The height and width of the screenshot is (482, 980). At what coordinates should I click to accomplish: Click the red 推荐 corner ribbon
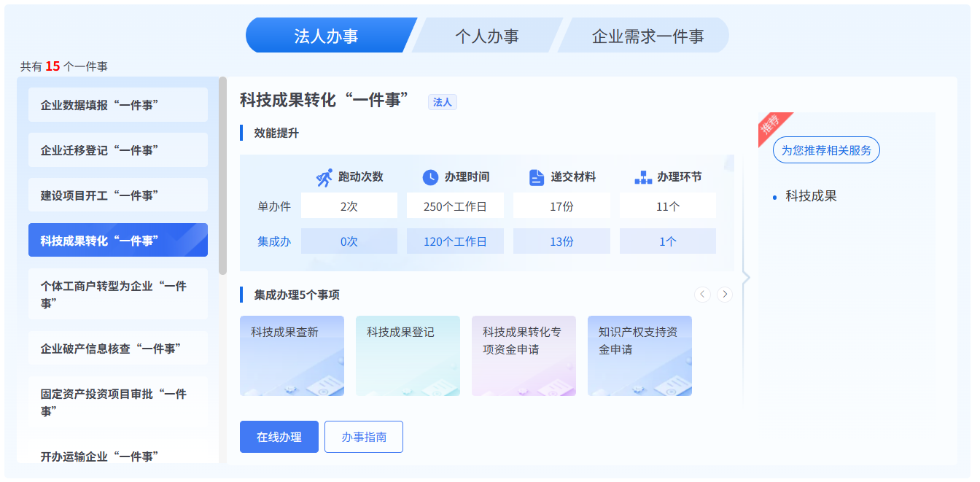tap(771, 125)
